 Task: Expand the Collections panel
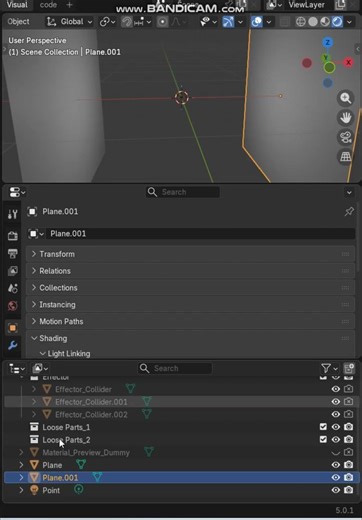pos(190,288)
